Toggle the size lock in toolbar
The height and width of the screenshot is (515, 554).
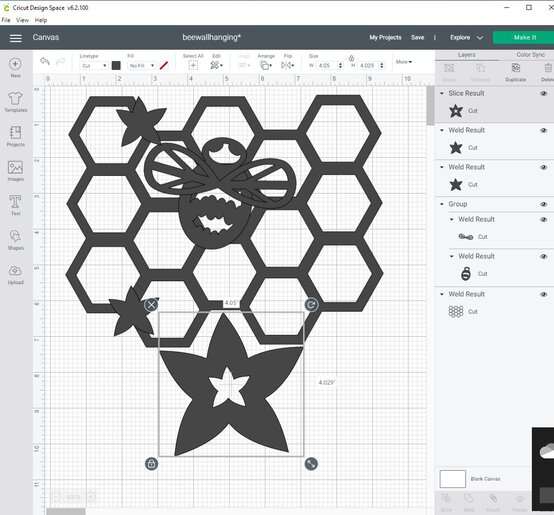click(351, 58)
